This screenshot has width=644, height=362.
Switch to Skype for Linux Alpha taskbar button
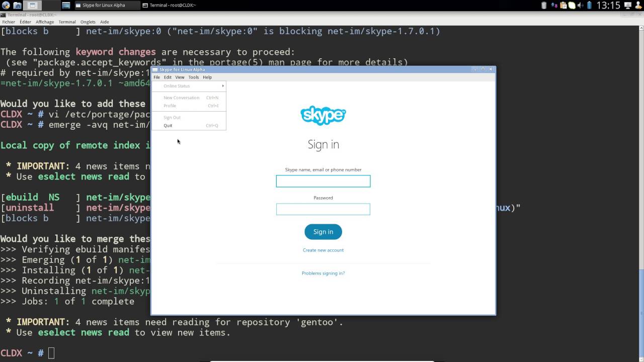(x=107, y=5)
